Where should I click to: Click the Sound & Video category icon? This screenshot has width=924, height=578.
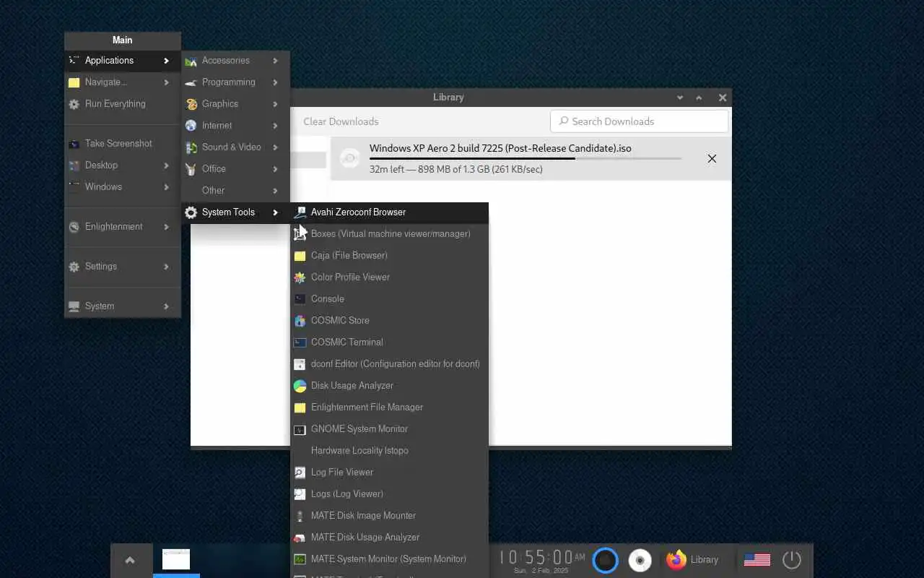pyautogui.click(x=191, y=147)
